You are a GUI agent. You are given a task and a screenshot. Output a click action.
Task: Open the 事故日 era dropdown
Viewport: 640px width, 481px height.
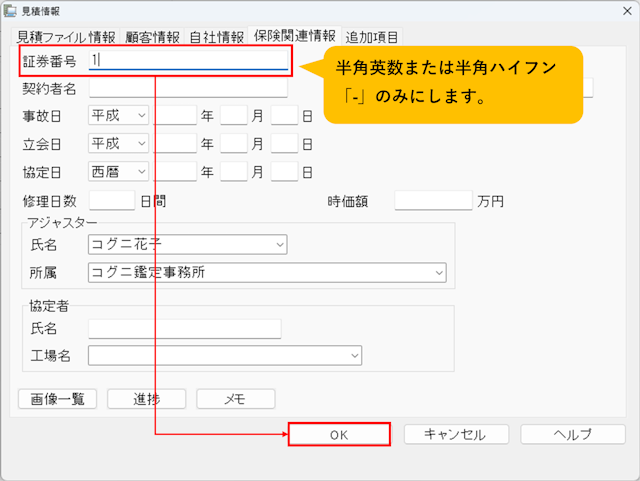coord(119,116)
